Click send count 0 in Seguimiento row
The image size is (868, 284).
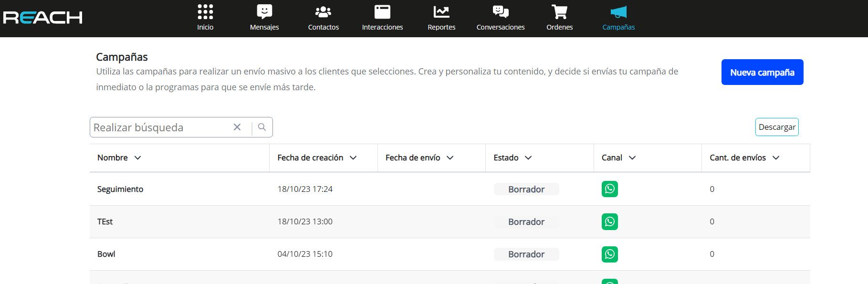tap(712, 189)
